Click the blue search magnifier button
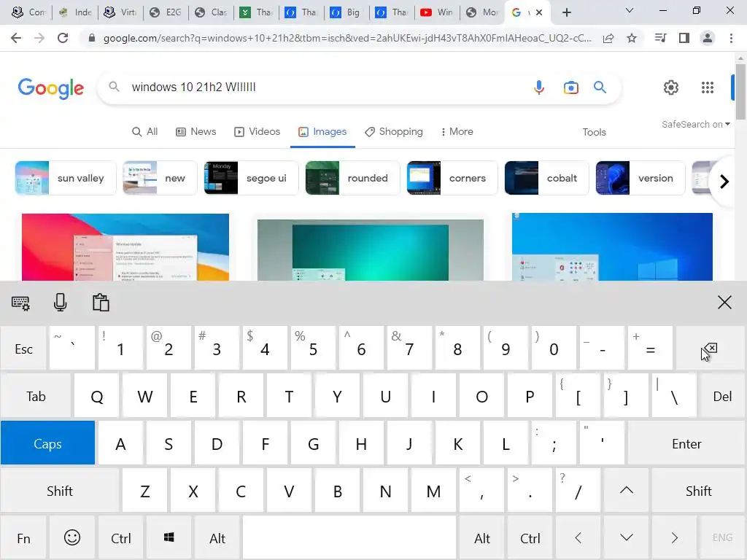Screen dimensions: 747x560 point(600,87)
